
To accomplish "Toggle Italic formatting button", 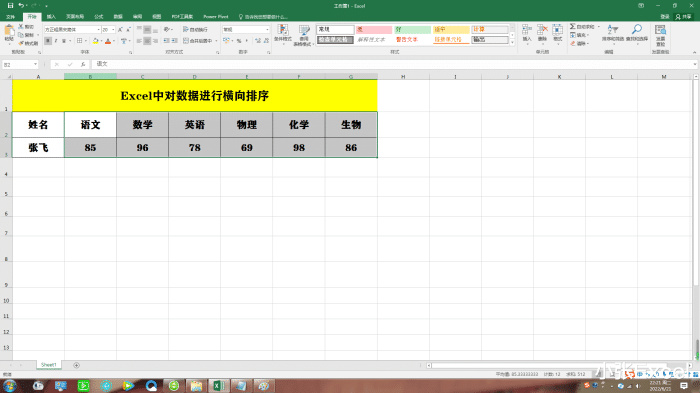I will [56, 41].
